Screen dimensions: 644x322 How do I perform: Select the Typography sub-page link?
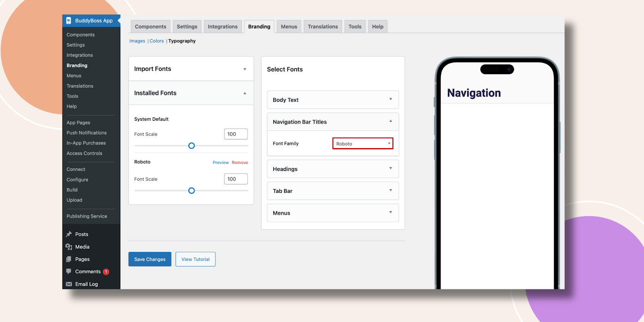pos(182,41)
